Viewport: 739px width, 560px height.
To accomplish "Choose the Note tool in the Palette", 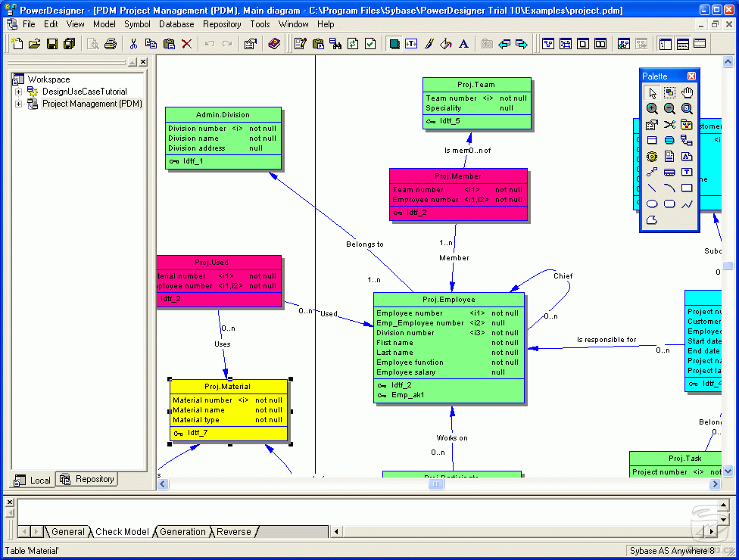I will click(x=688, y=157).
